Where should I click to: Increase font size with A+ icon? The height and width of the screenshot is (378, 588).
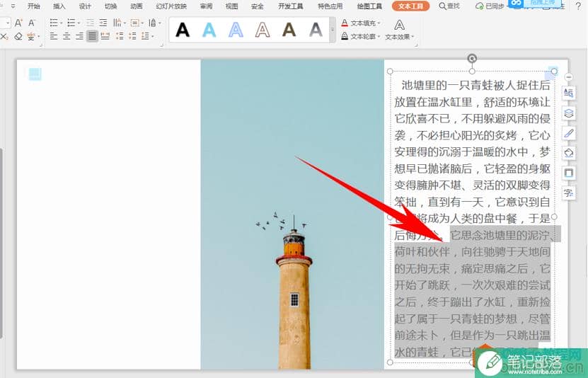[18, 23]
